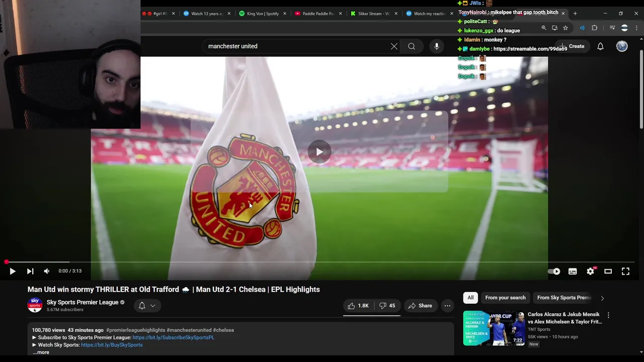Open browser extensions puzzle icon

click(594, 28)
